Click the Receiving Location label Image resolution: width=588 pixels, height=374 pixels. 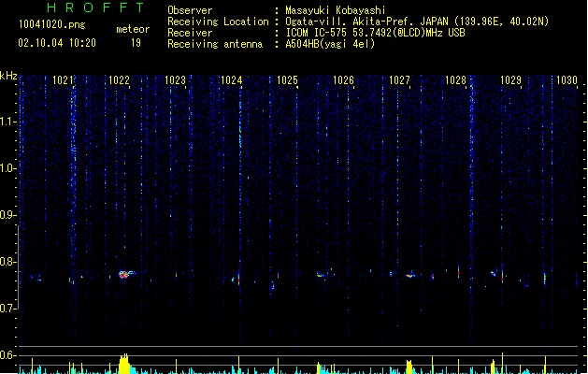pos(218,22)
